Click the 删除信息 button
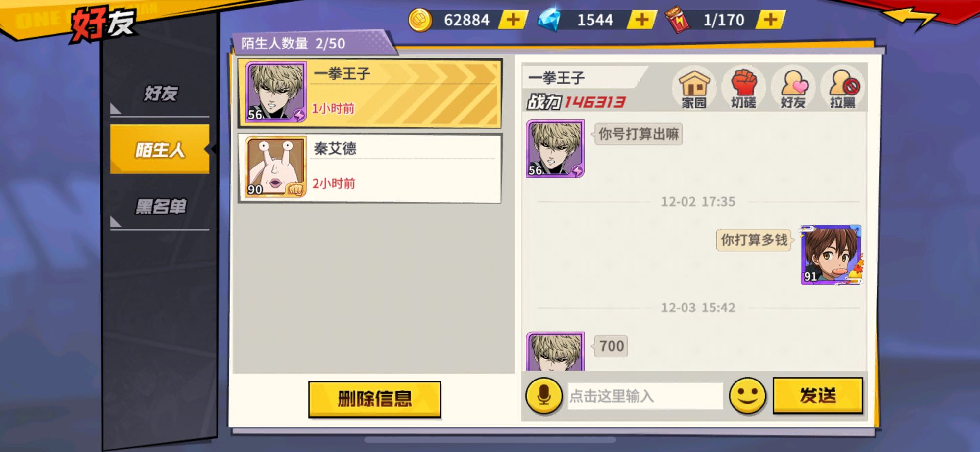The width and height of the screenshot is (980, 452). [374, 399]
